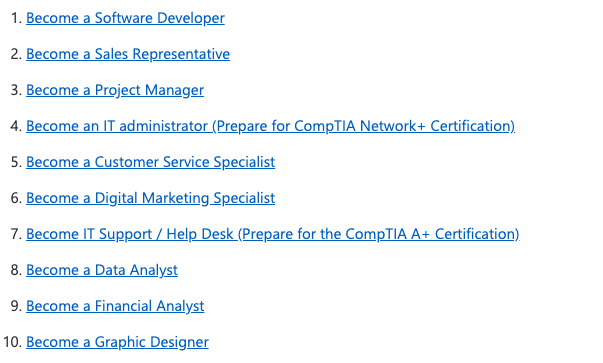Screen dimensions: 603x363
Task: Click list number 4 beside IT administrator
Action: (17, 126)
